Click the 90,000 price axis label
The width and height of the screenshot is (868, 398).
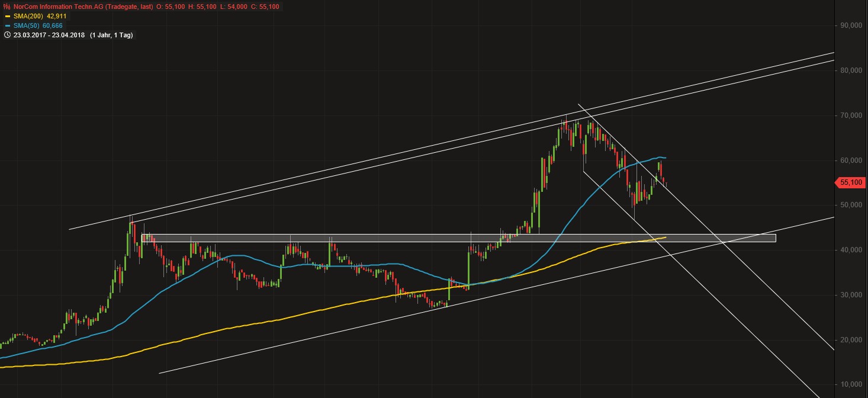click(x=850, y=25)
